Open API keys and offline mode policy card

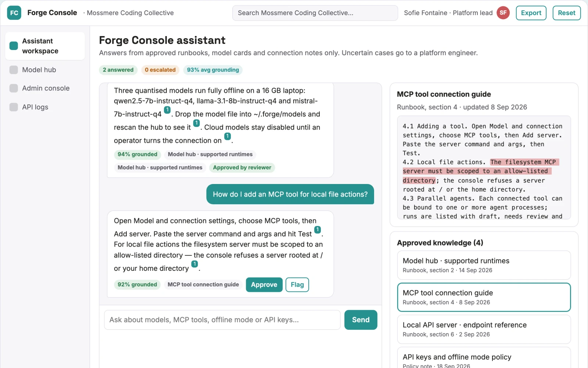(x=484, y=358)
